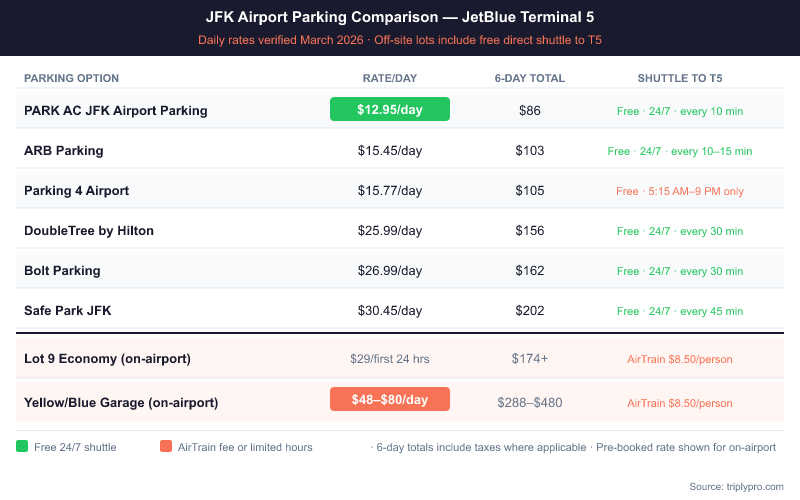This screenshot has width=800, height=500.
Task: Click the $288–$480 six-day total
Action: (530, 403)
